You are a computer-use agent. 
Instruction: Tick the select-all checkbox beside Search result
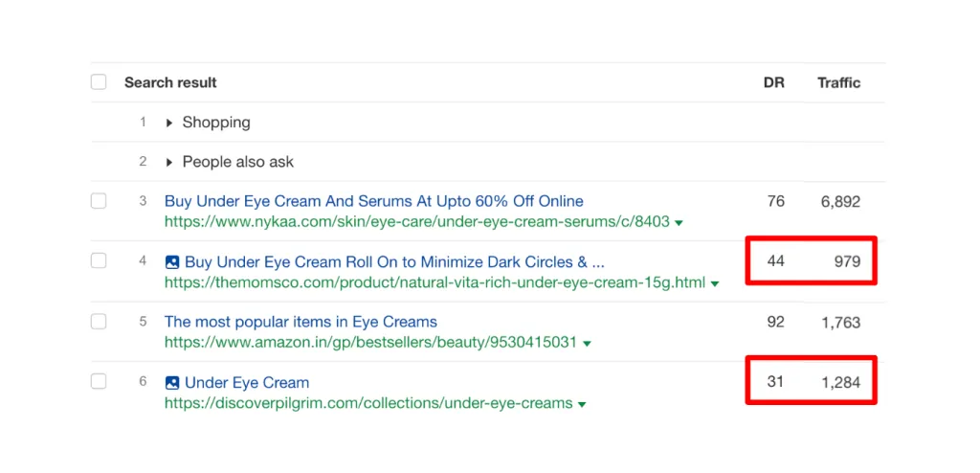click(x=99, y=82)
